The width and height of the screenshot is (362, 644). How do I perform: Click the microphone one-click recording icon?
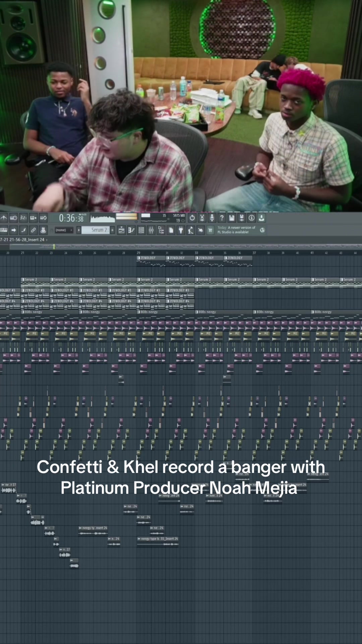[x=212, y=218]
